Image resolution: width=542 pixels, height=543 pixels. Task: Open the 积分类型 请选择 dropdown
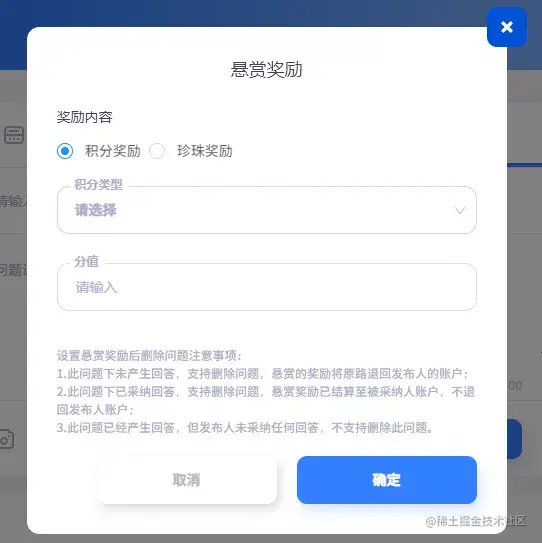click(x=267, y=210)
